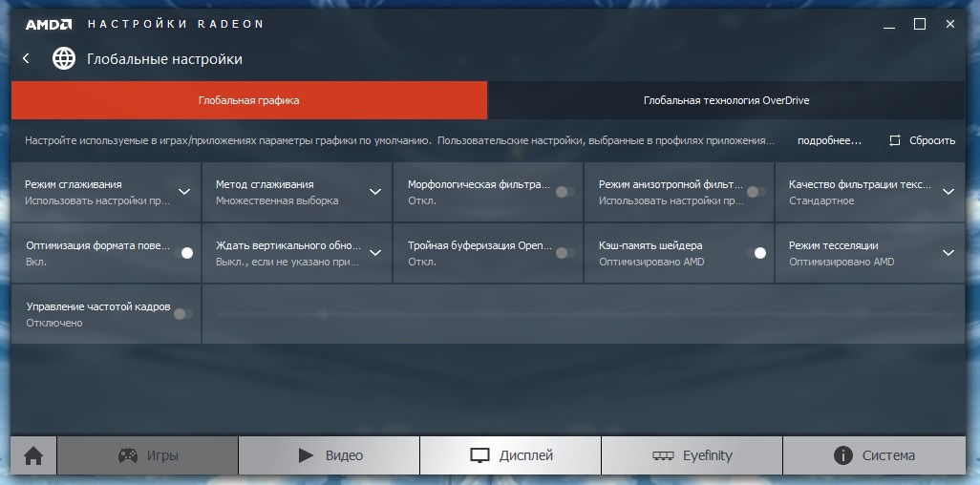Toggle Морфологическая фильтрация switch
The image size is (980, 485).
[565, 192]
